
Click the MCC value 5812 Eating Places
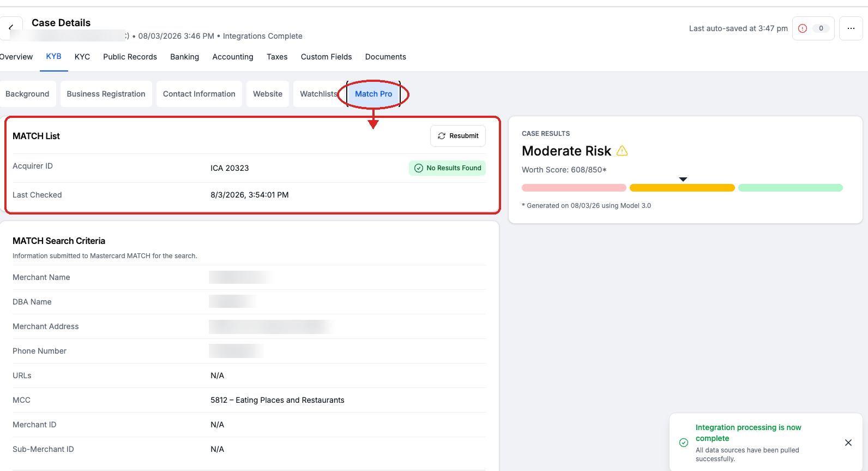pyautogui.click(x=278, y=400)
